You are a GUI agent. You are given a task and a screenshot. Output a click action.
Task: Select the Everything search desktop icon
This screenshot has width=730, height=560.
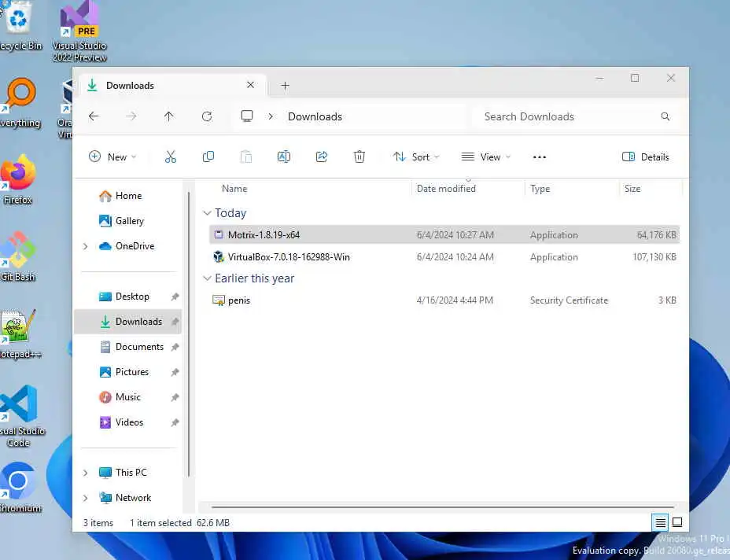pyautogui.click(x=19, y=103)
